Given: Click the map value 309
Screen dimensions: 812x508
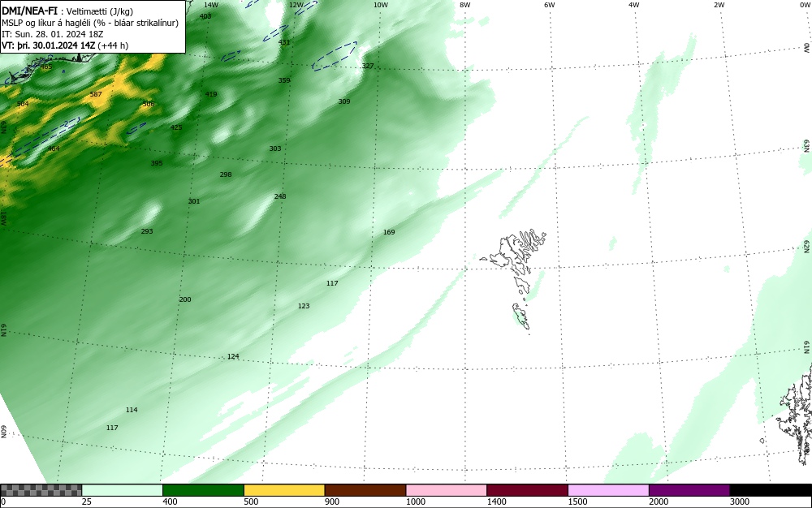Looking at the screenshot, I should click(344, 101).
